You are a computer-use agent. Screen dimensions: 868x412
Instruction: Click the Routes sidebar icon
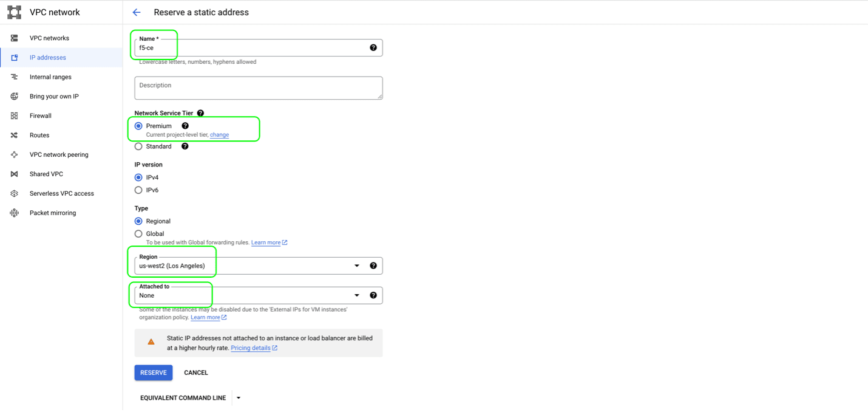pyautogui.click(x=14, y=136)
